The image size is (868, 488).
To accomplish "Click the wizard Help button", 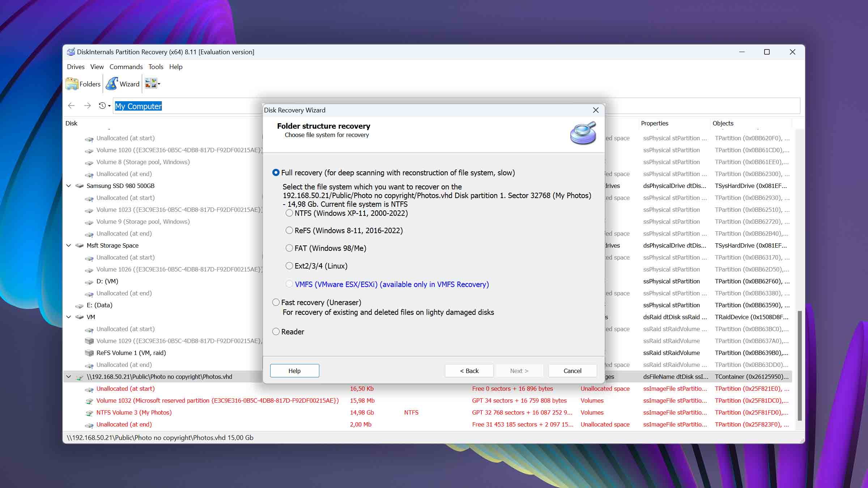I will point(294,371).
